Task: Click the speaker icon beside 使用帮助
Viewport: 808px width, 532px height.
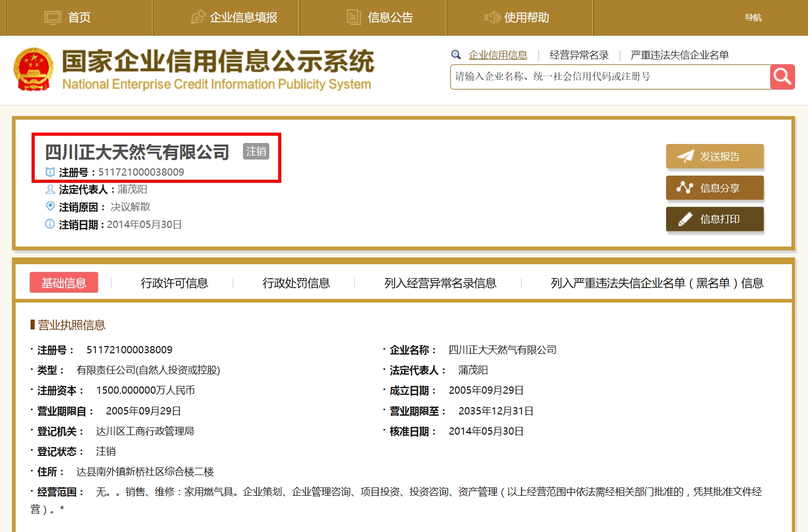Action: point(492,18)
